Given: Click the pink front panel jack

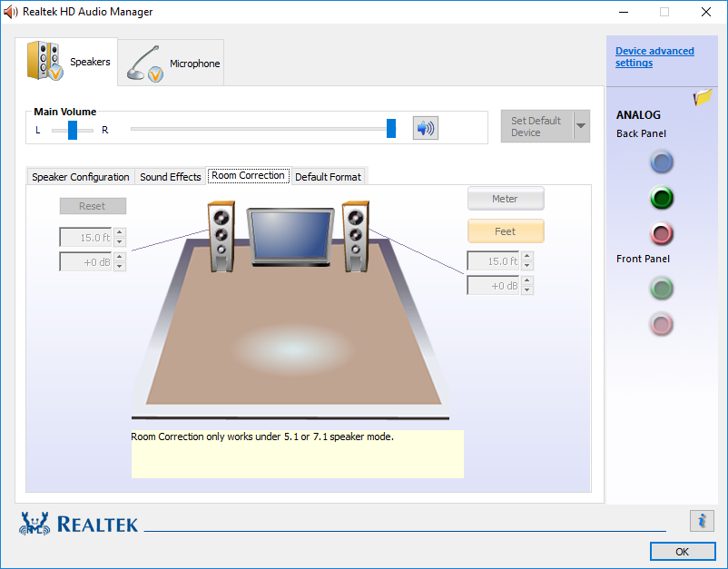Looking at the screenshot, I should 662,324.
